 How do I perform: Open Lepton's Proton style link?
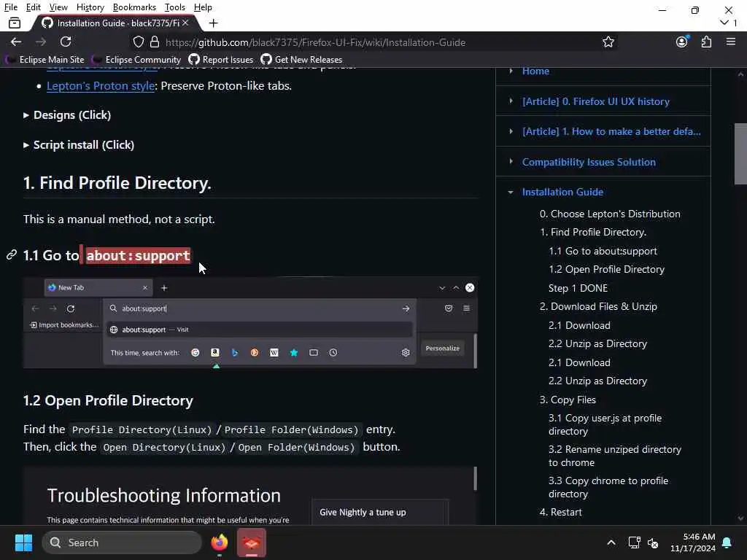101,86
